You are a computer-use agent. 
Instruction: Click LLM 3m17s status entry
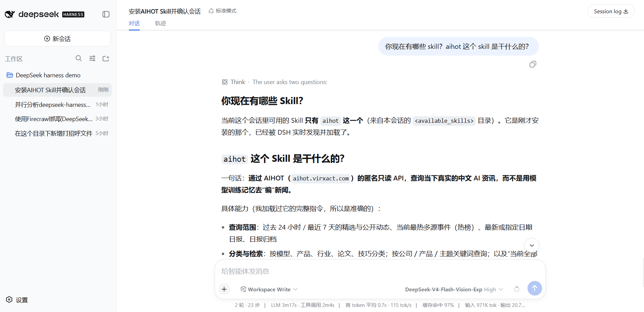[x=303, y=305]
